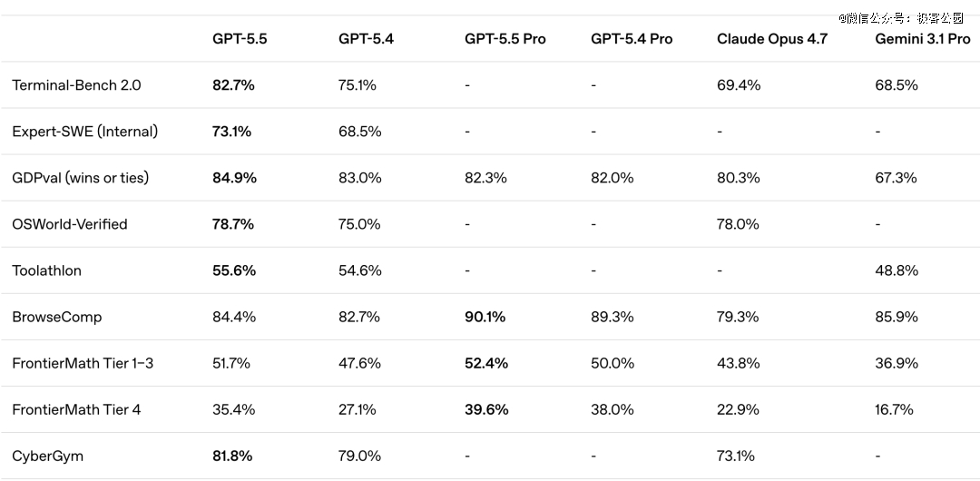Click the Gemini 3.1 Pro header
The image size is (980, 481).
(x=922, y=39)
